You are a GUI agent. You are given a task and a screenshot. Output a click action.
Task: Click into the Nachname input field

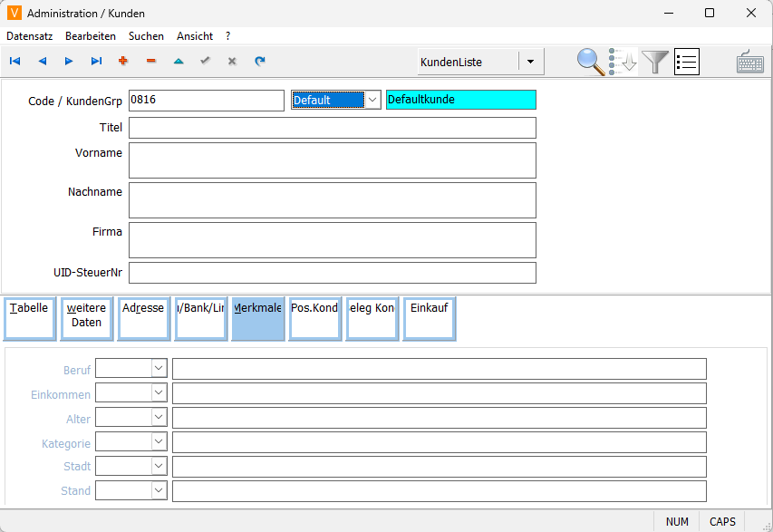tap(332, 200)
